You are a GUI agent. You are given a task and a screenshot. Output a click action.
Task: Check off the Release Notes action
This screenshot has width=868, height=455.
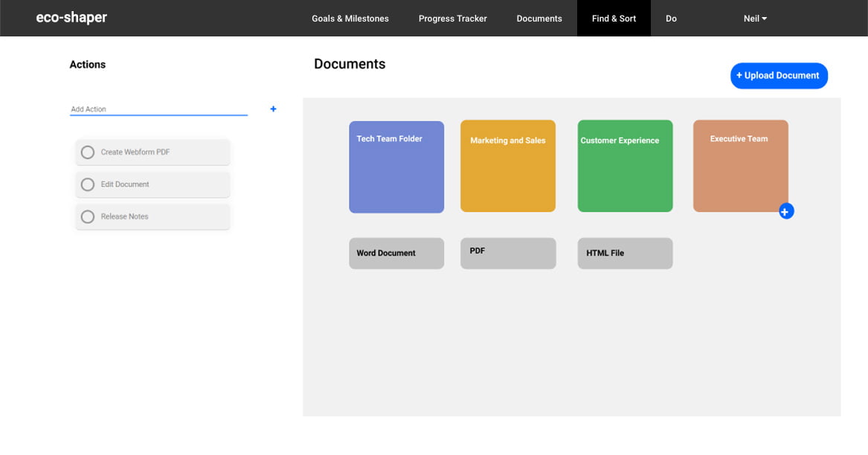coord(88,217)
